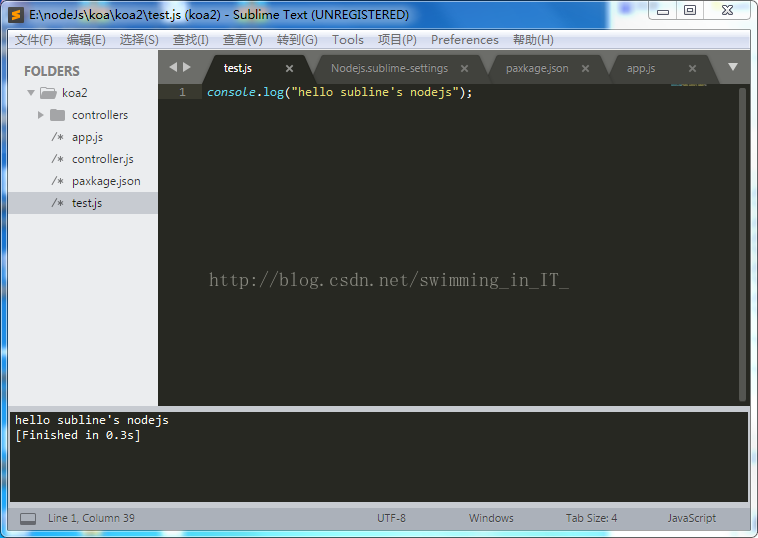Open the 选择(S) menu

coord(139,40)
